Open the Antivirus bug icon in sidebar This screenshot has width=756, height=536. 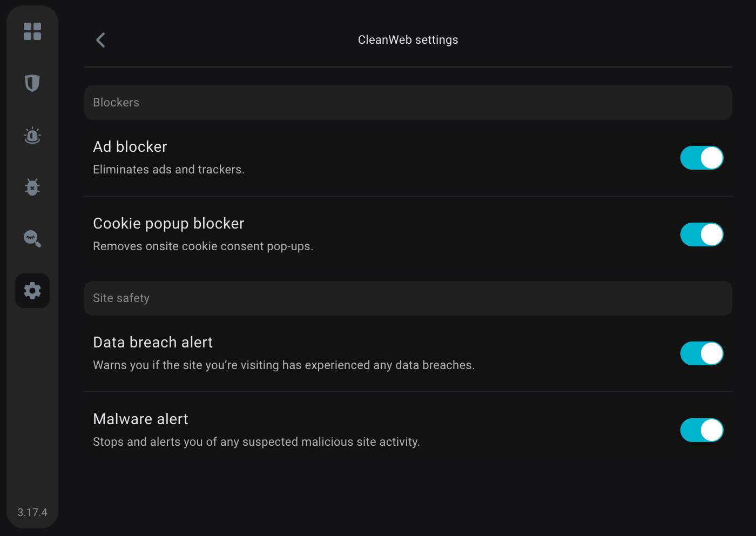click(x=32, y=187)
